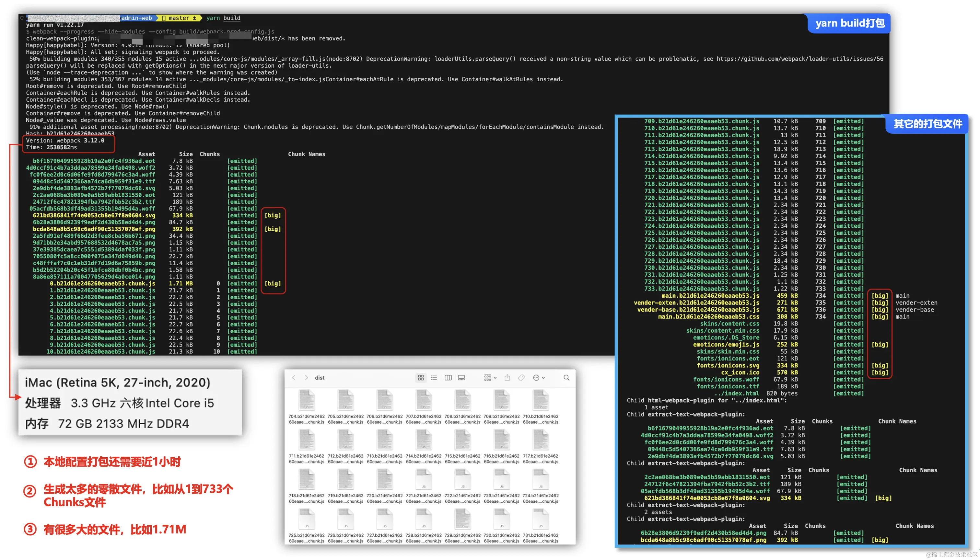Select the 713 chunk.js file in Finder

coord(385,440)
